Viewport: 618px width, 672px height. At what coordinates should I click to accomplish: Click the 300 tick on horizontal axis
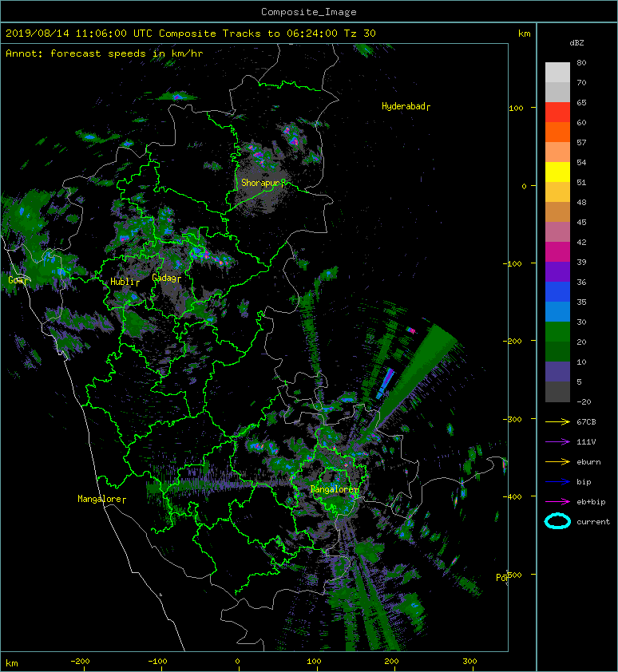pos(469,662)
